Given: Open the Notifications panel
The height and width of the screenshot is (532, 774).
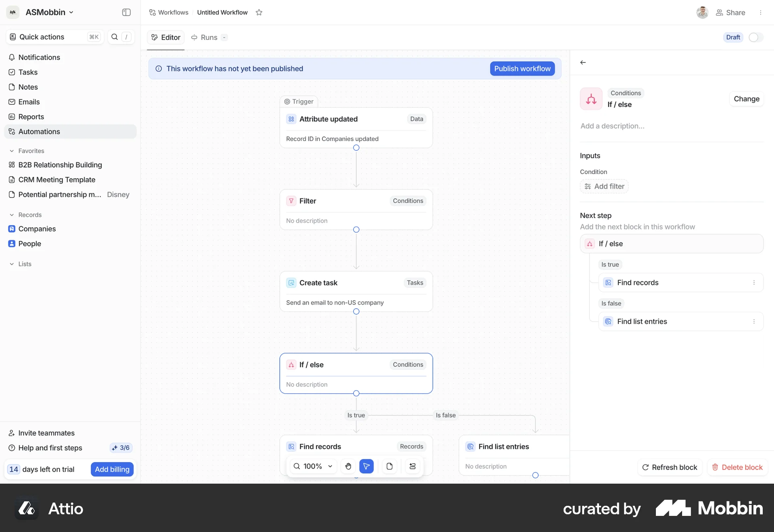Looking at the screenshot, I should click(x=39, y=57).
